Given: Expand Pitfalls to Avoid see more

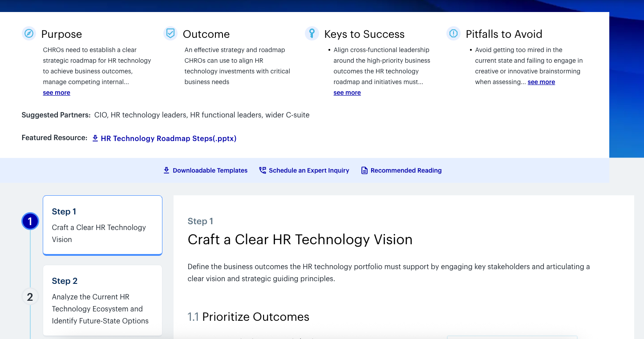Looking at the screenshot, I should pyautogui.click(x=541, y=82).
